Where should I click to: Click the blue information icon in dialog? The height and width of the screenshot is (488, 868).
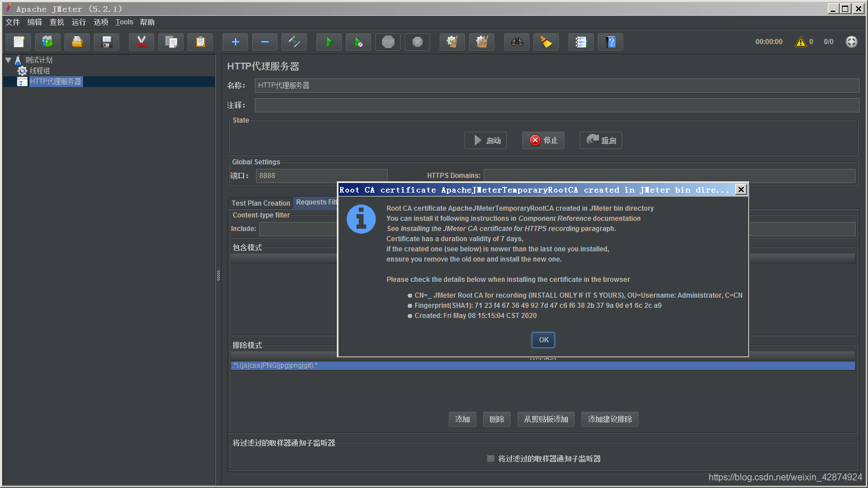point(361,219)
